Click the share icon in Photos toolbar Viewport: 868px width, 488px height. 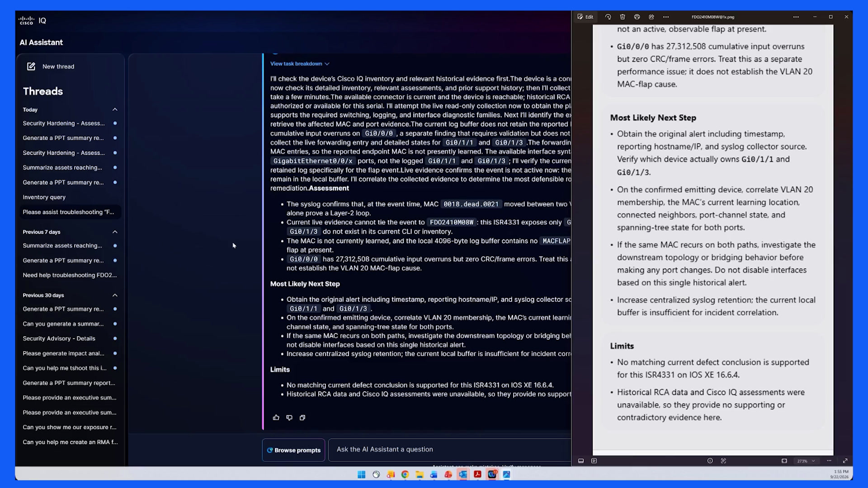tap(651, 17)
